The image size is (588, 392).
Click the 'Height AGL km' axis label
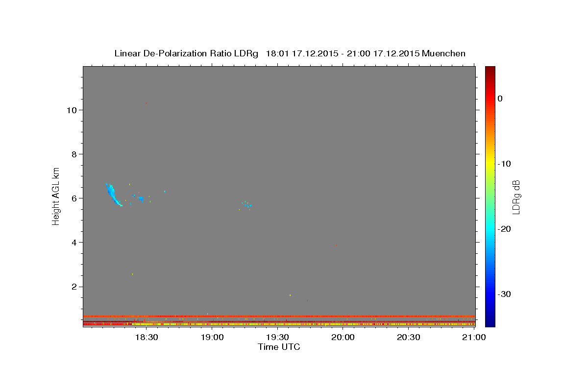click(56, 196)
